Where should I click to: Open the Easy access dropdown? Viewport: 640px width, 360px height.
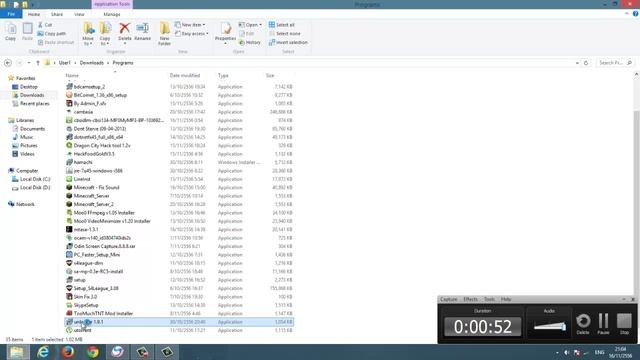(192, 33)
